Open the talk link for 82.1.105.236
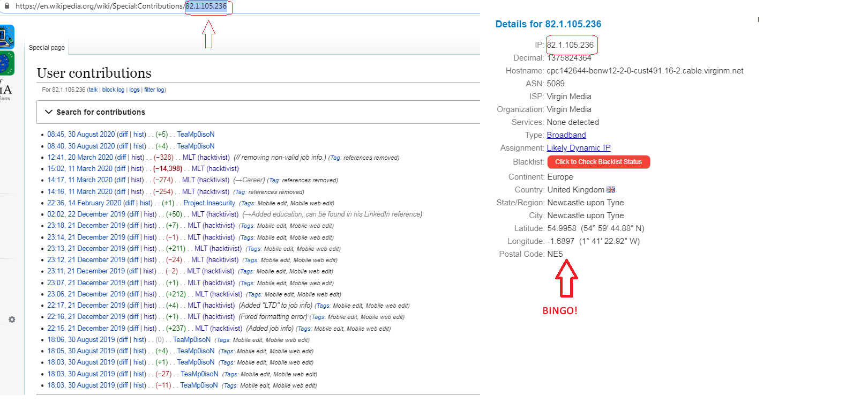The image size is (868, 416). coord(93,90)
